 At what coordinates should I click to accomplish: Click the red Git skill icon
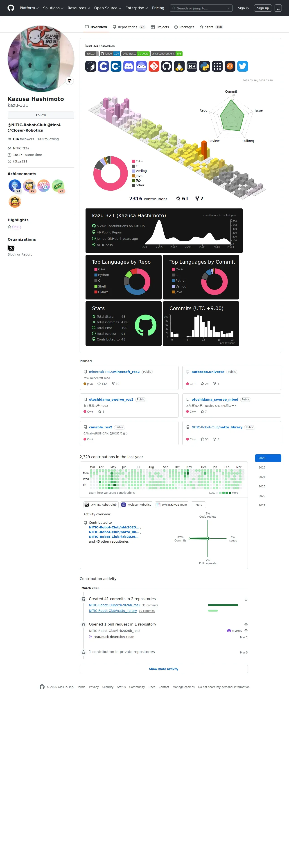(154, 66)
